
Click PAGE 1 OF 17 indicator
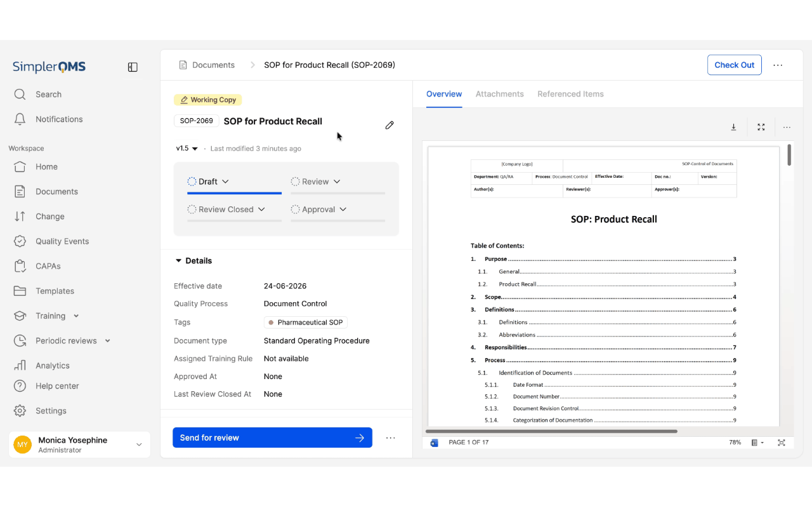(469, 443)
